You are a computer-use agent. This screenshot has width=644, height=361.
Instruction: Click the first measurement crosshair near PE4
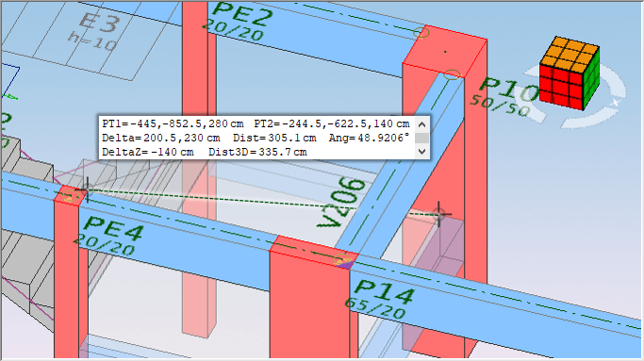point(88,190)
